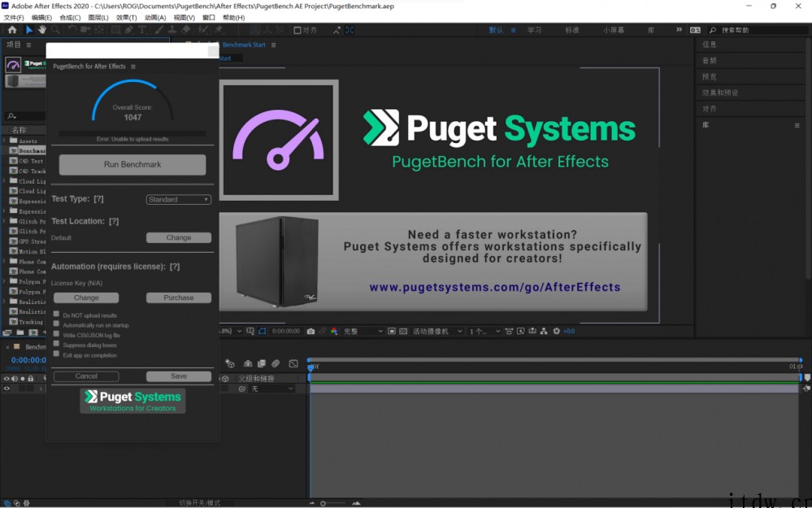Select the Rectangle shape tool
812x508 pixels.
(116, 30)
